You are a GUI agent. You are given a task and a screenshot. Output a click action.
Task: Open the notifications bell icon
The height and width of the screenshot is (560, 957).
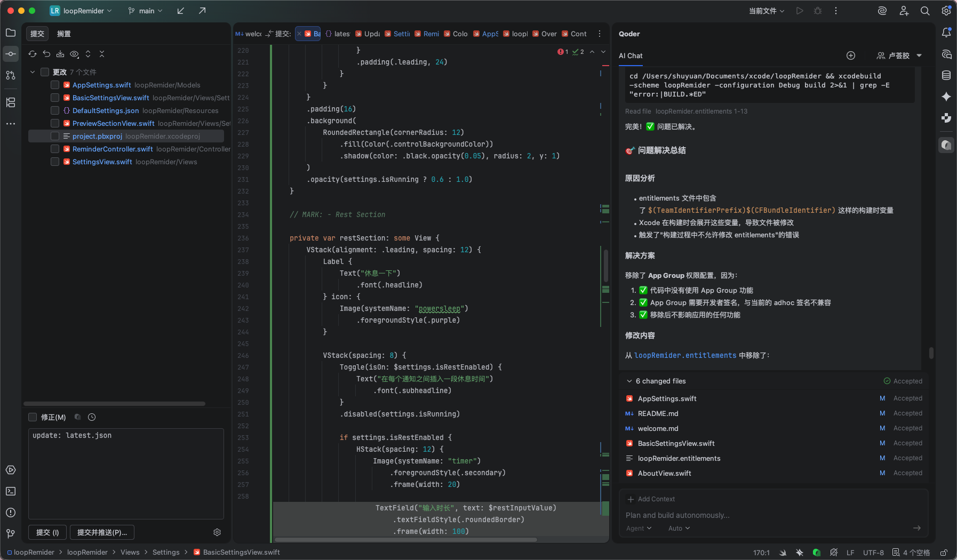tap(946, 33)
